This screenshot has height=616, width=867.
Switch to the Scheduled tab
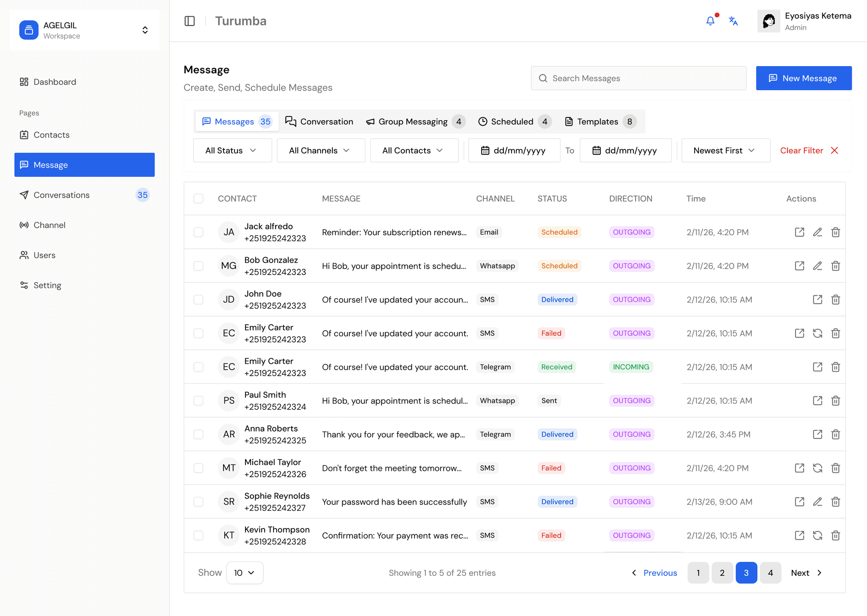tap(514, 121)
